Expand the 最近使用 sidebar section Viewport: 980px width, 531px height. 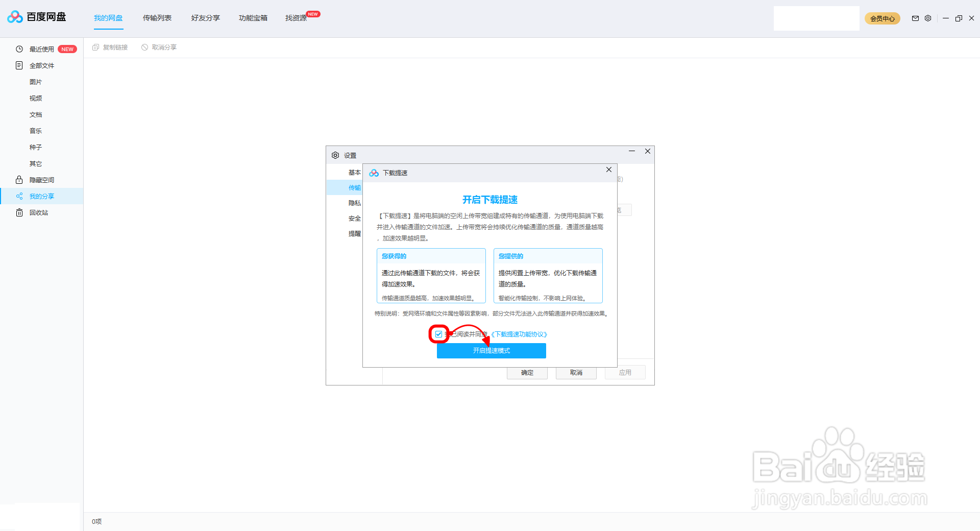coord(41,49)
